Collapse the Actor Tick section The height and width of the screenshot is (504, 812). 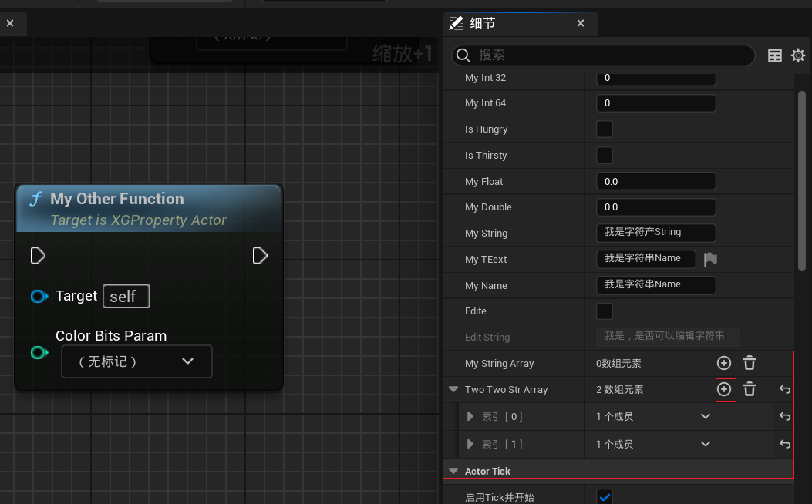coord(453,471)
